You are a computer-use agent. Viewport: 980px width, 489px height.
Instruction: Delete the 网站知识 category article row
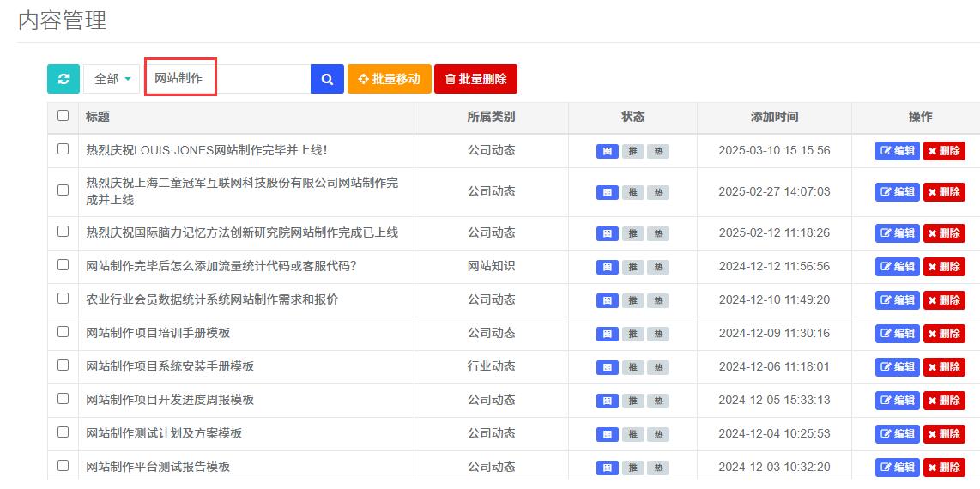(944, 267)
